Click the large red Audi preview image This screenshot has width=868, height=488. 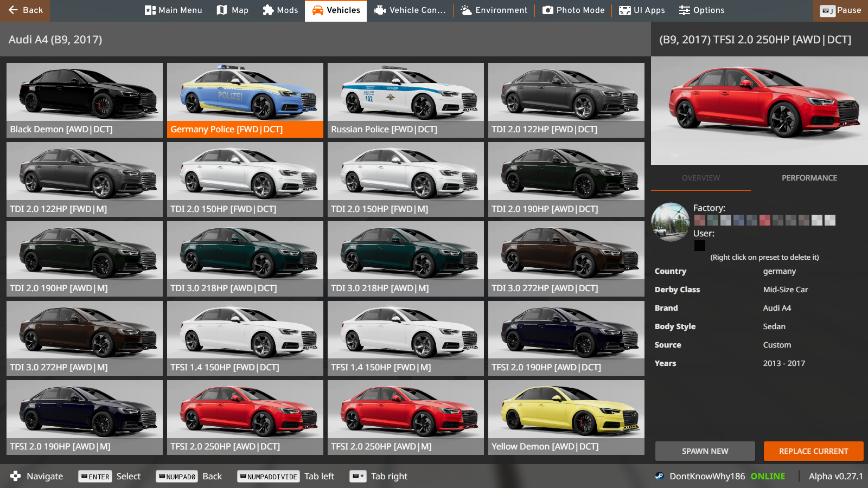click(x=759, y=111)
